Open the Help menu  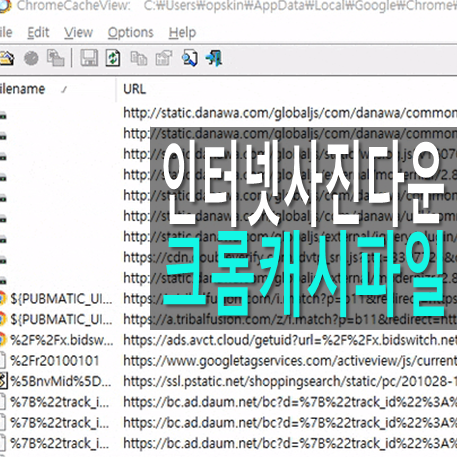pyautogui.click(x=182, y=33)
